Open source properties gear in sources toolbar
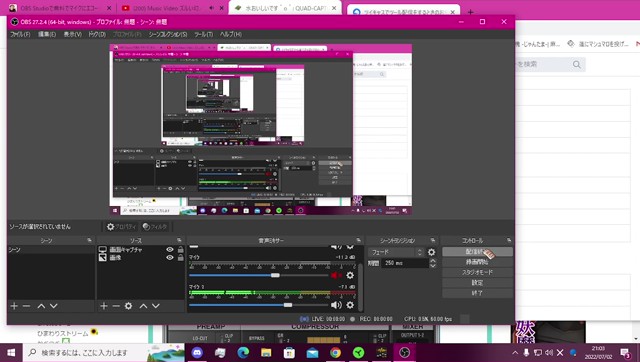 129,306
